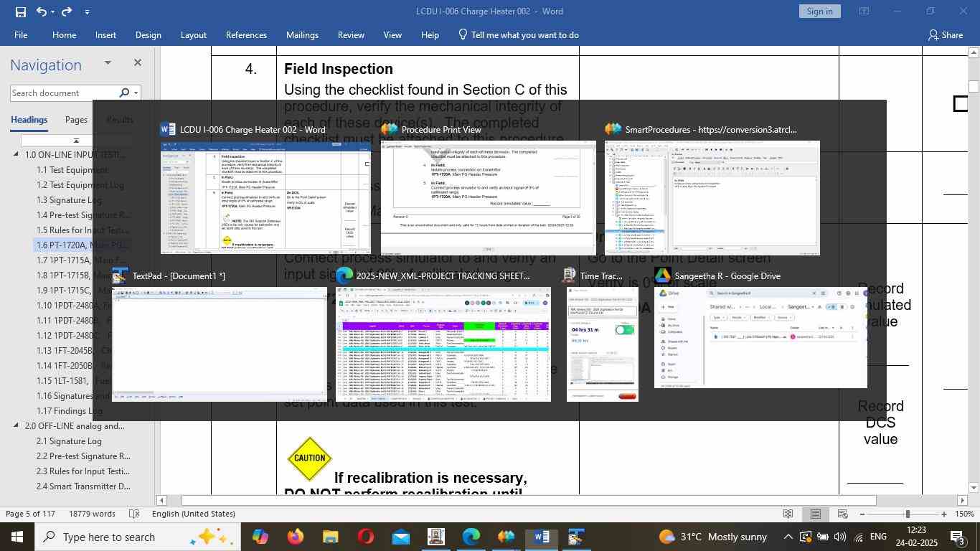The height and width of the screenshot is (551, 980).
Task: Open the Windows Start menu
Action: (17, 537)
